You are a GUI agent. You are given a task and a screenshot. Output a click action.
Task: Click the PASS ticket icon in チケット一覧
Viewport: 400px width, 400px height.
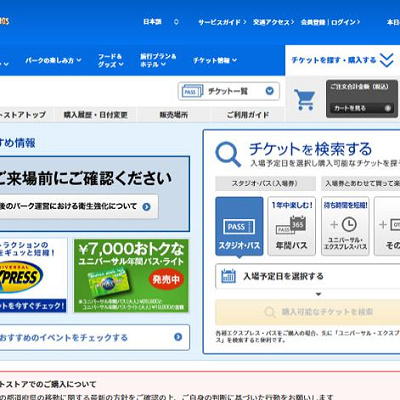pyautogui.click(x=192, y=91)
